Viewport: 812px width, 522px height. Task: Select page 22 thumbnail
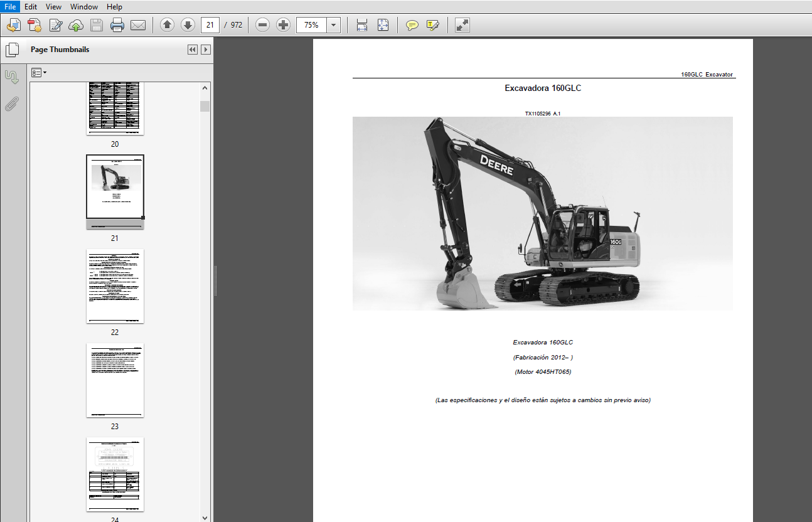click(115, 286)
